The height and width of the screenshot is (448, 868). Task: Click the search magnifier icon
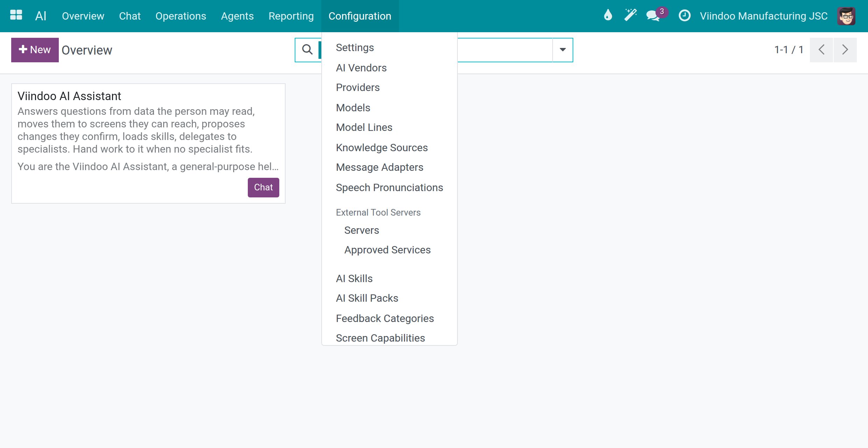(307, 49)
